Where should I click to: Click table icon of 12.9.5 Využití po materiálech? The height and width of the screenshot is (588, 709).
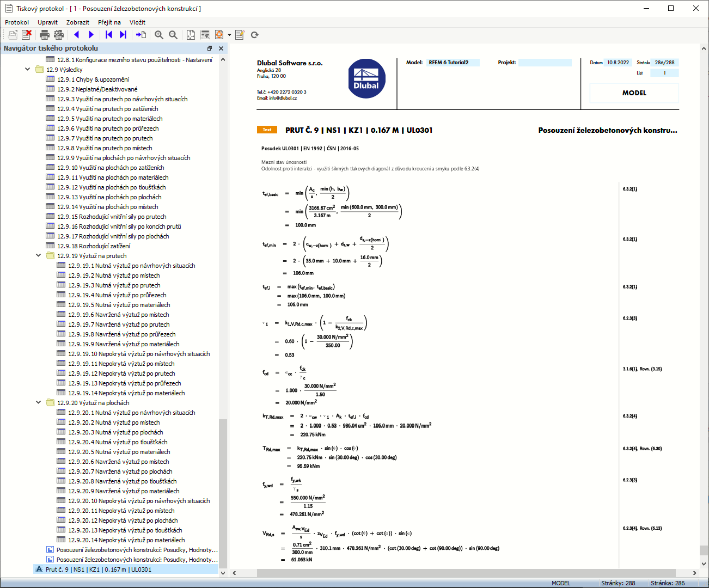tap(51, 118)
